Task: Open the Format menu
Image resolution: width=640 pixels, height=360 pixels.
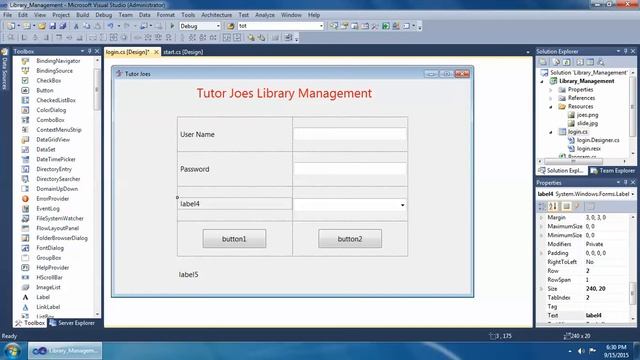Action: click(x=165, y=15)
